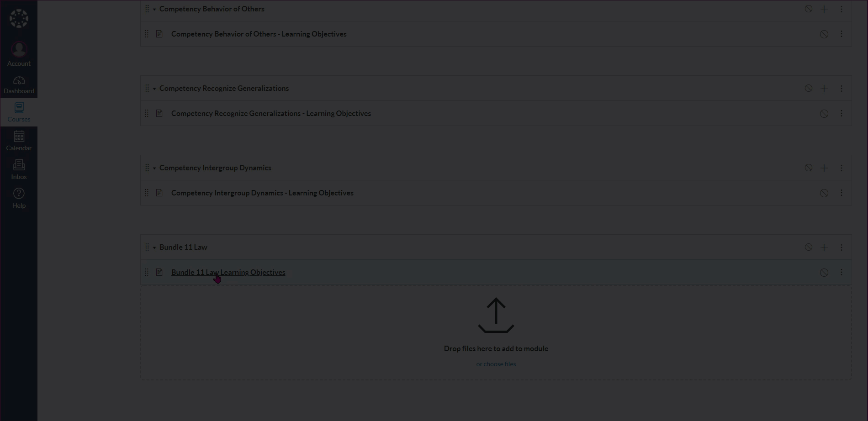Collapse the Competency Intergroup Dynamics module

tap(154, 168)
